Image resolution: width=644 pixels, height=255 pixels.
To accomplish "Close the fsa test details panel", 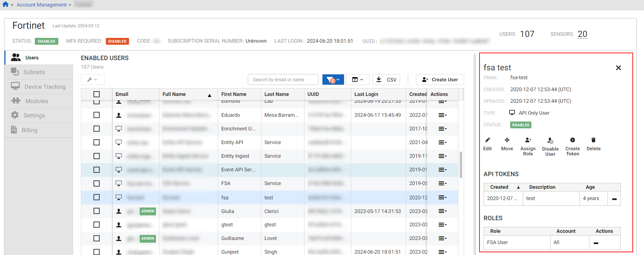I will (x=618, y=68).
